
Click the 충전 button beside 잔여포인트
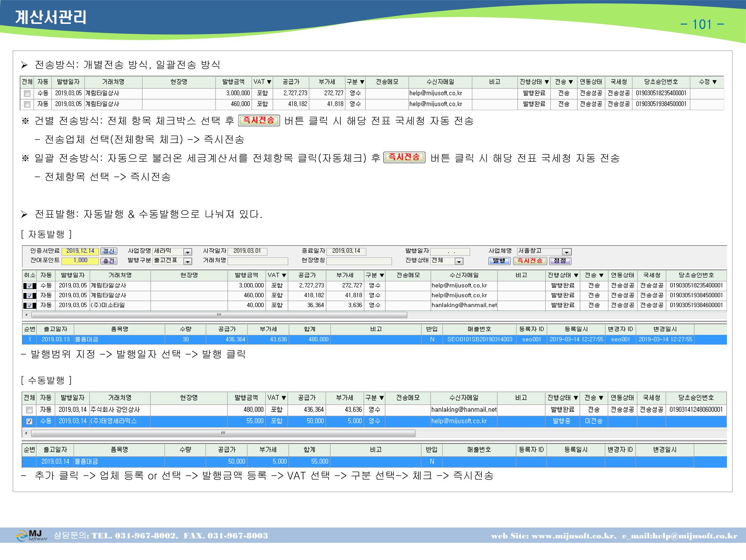click(x=109, y=261)
